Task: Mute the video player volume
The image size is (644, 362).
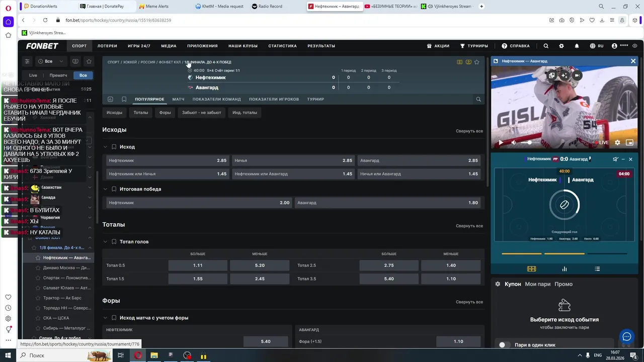Action: point(514,143)
